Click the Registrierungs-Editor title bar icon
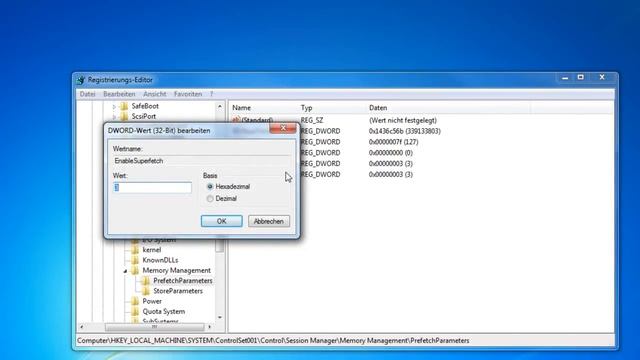The width and height of the screenshot is (640, 360). [x=81, y=80]
